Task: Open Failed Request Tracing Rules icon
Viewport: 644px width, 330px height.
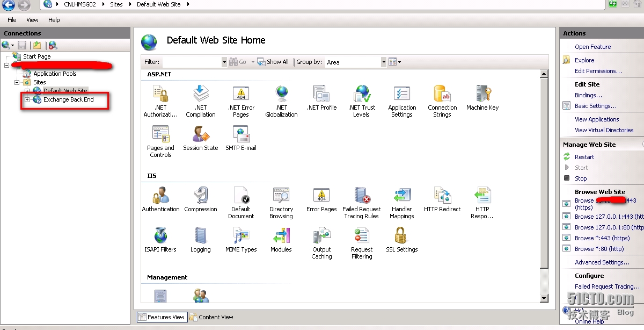Action: [362, 203]
